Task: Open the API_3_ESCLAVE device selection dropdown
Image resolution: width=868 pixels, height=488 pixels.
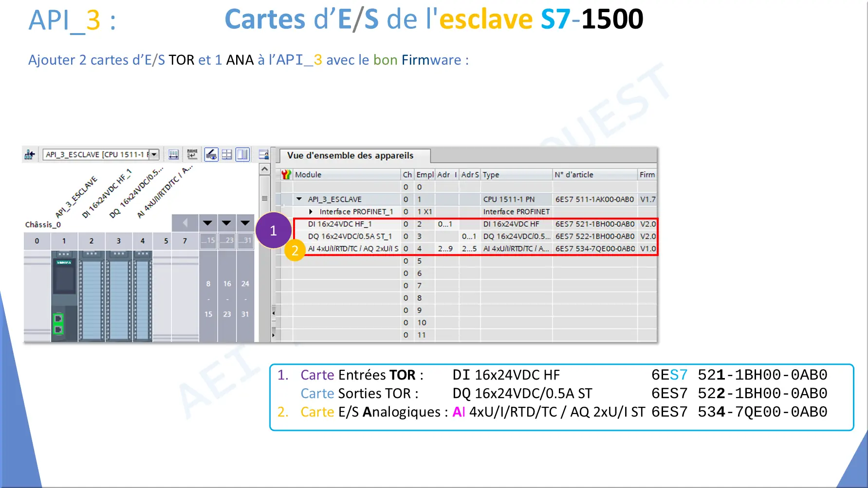Action: coord(154,155)
